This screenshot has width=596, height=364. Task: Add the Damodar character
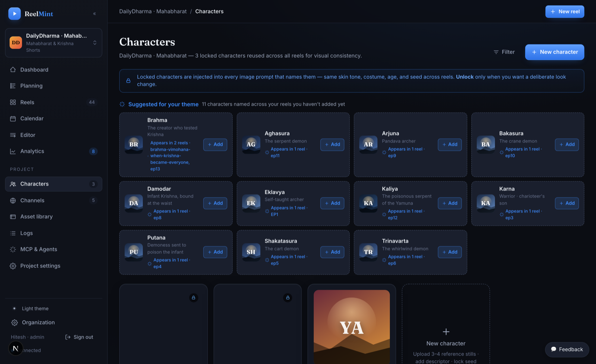[215, 203]
